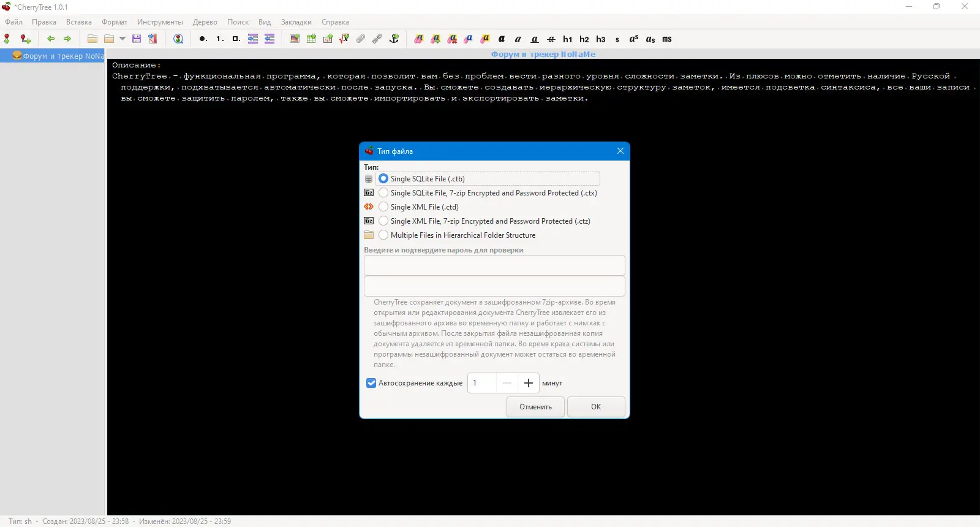Click the small-text 's' formatting icon

click(x=617, y=39)
